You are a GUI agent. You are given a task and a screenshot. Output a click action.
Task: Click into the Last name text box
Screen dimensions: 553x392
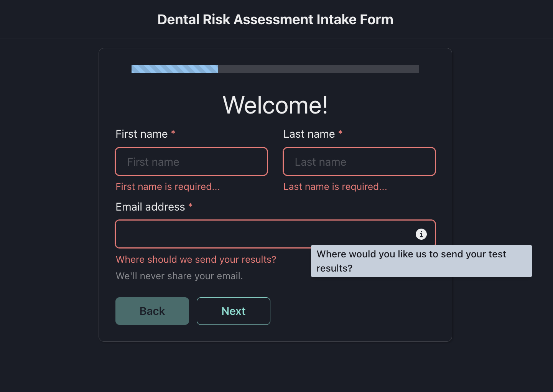pos(359,161)
